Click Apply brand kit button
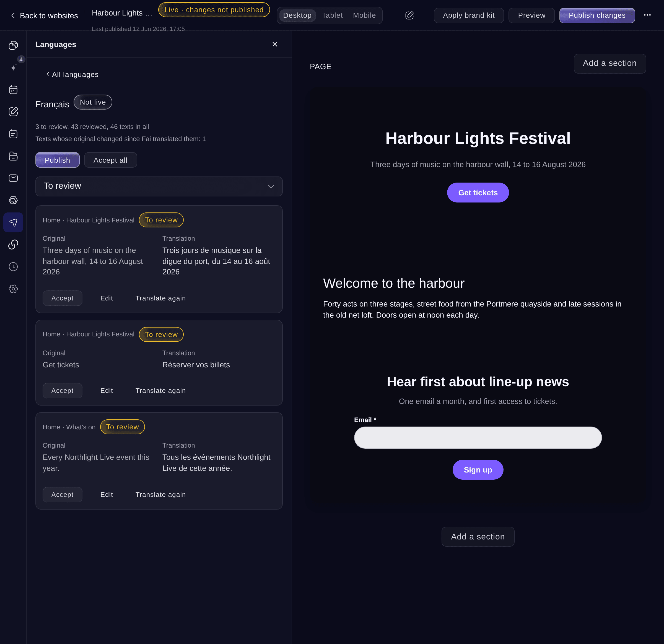This screenshot has height=644, width=664. tap(468, 15)
